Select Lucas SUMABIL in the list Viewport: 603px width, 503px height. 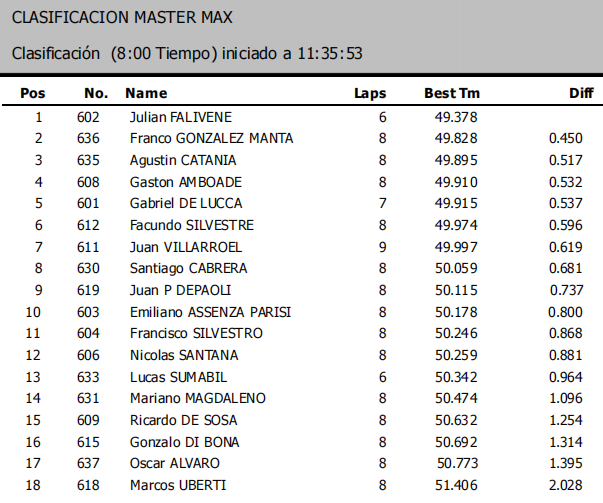pos(174,377)
